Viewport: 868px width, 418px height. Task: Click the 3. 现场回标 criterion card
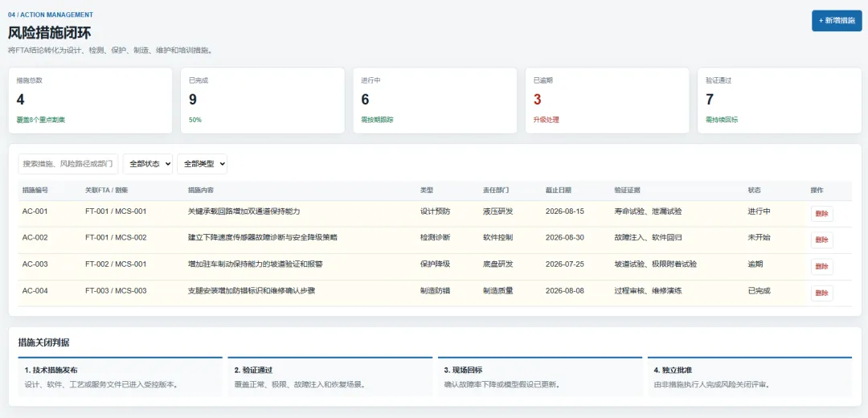[540, 376]
